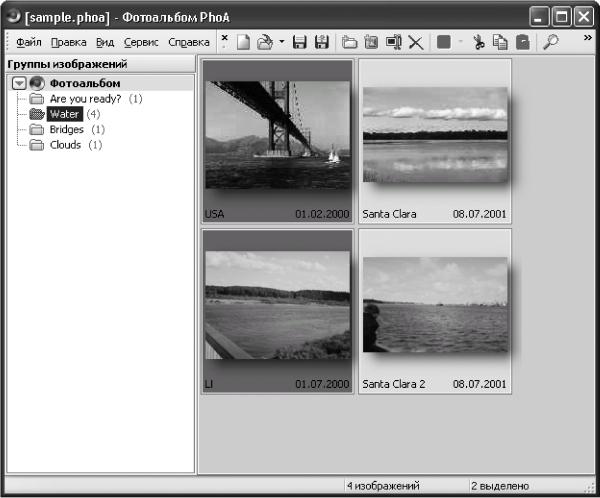Image resolution: width=600 pixels, height=498 pixels.
Task: Click the New album page icon
Action: click(243, 42)
